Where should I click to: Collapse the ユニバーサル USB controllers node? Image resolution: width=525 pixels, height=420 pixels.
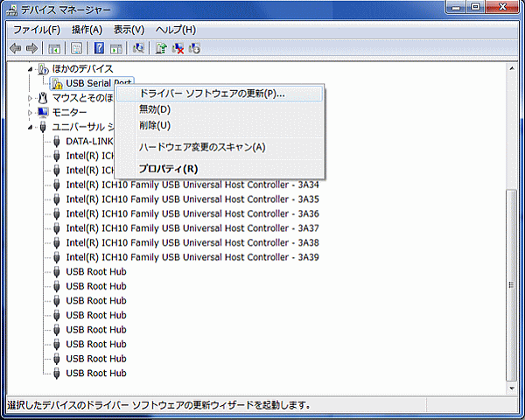coord(31,127)
